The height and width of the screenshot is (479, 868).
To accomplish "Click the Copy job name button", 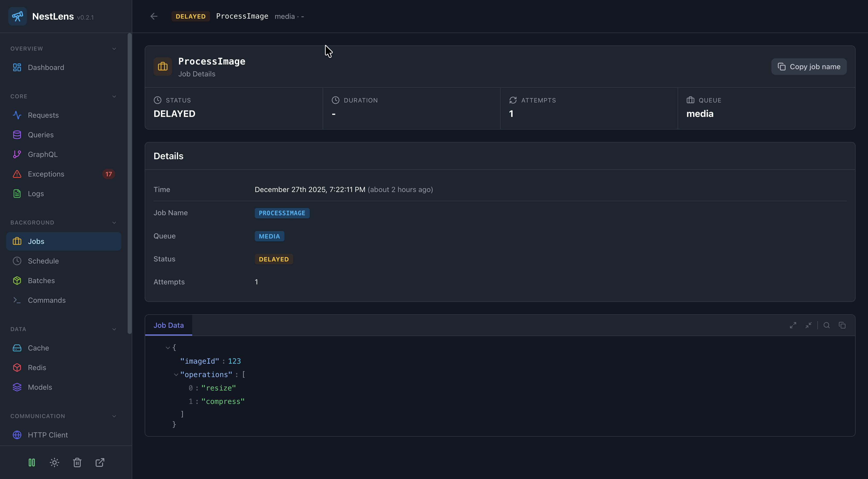I will click(809, 67).
